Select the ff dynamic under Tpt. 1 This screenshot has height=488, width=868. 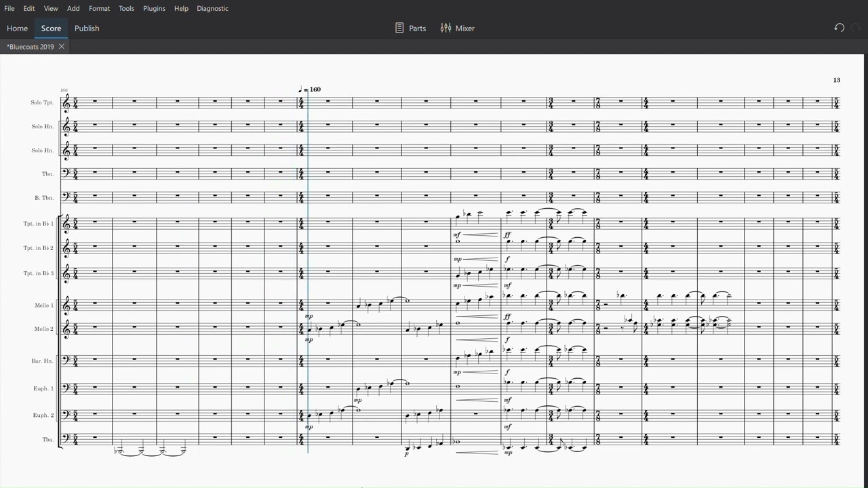tap(507, 235)
